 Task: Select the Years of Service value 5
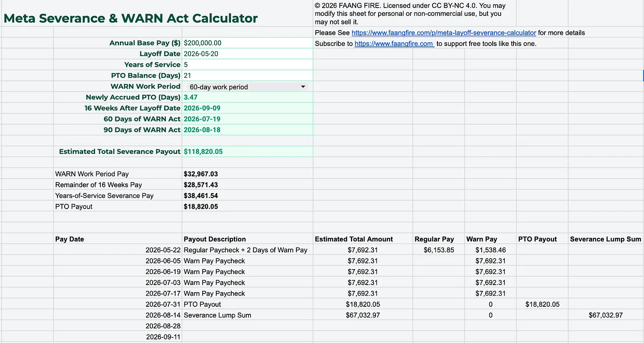(247, 65)
